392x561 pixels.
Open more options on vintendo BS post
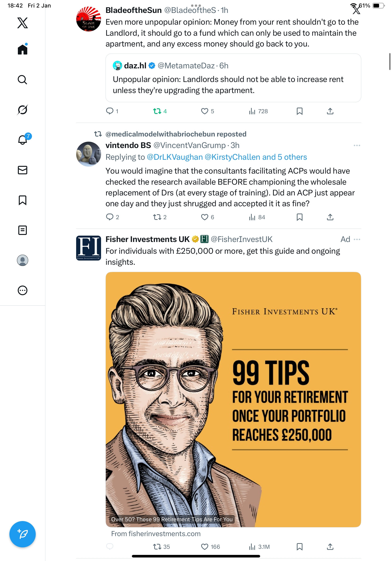(357, 145)
